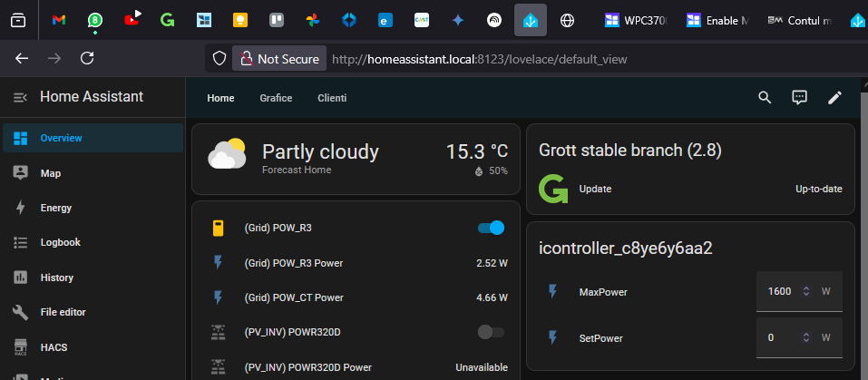Switch to the Grafice tab
This screenshot has width=868, height=380.
(276, 98)
